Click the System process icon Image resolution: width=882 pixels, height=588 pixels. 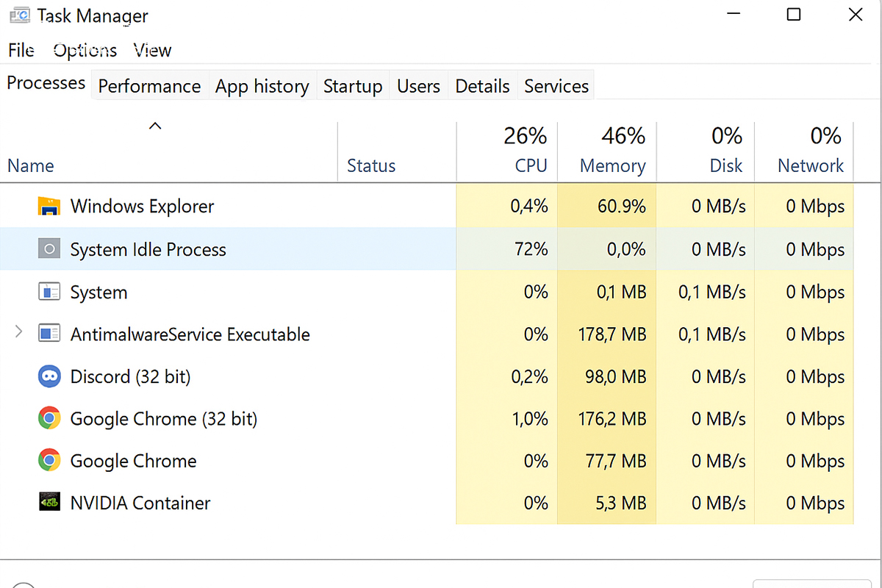[49, 292]
